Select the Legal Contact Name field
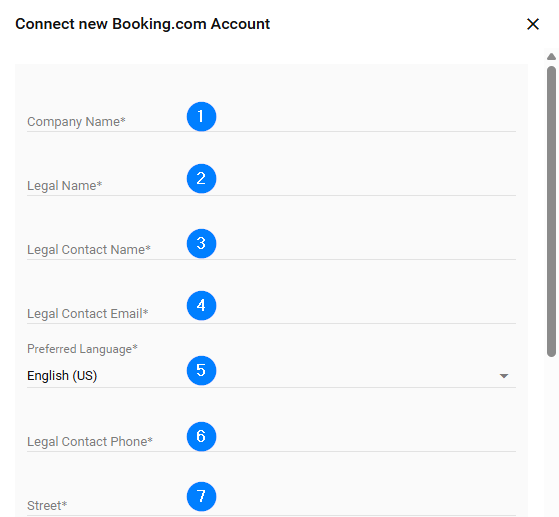559x517 pixels. click(271, 249)
